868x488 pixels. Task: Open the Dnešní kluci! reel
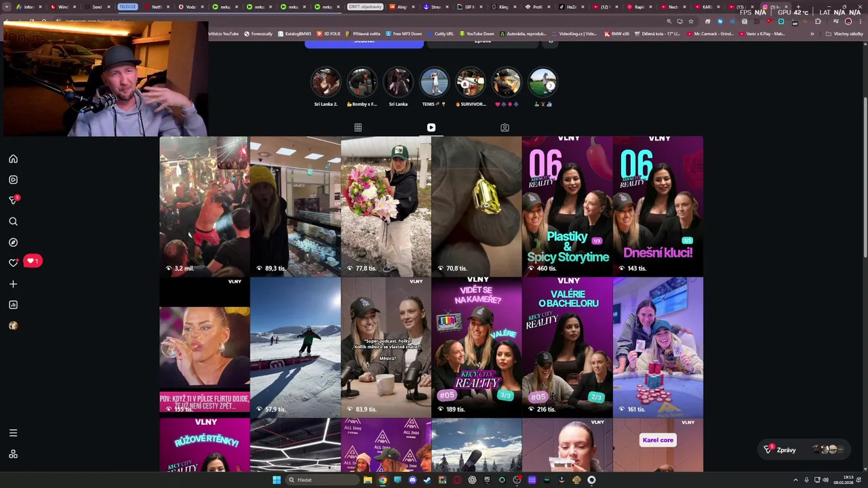[658, 206]
